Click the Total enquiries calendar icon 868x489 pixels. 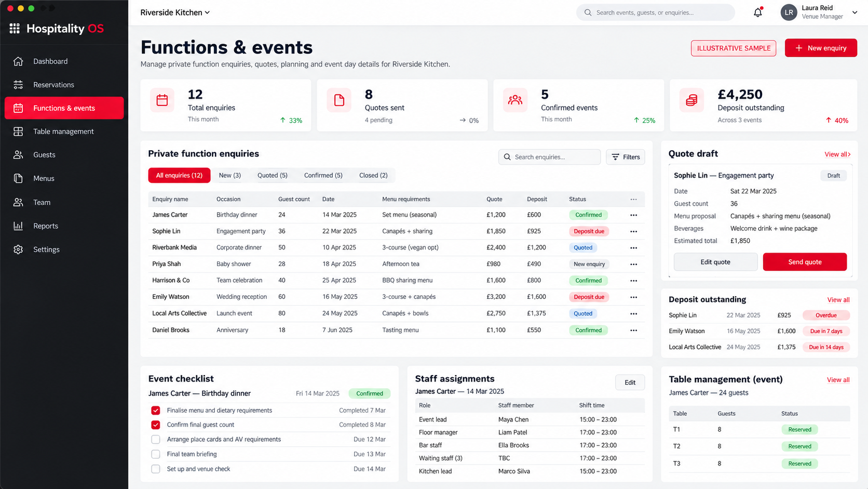162,100
